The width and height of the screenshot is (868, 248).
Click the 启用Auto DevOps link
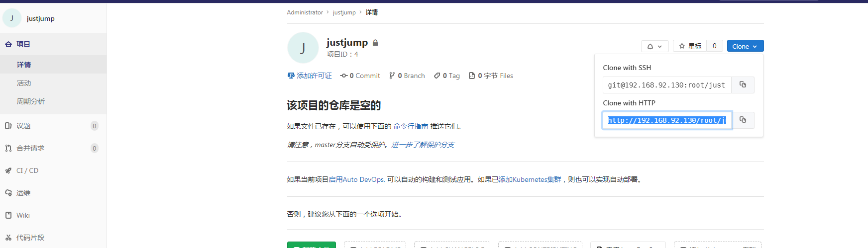pos(356,179)
